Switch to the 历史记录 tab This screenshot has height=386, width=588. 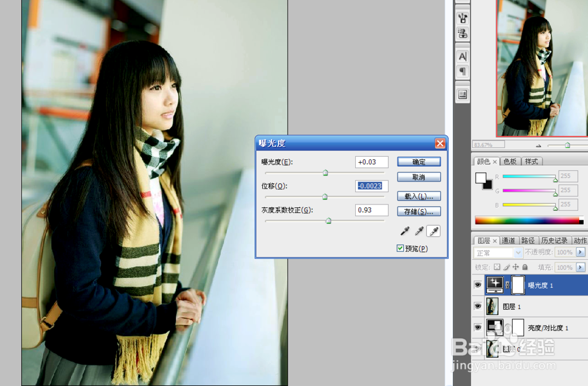(x=554, y=241)
